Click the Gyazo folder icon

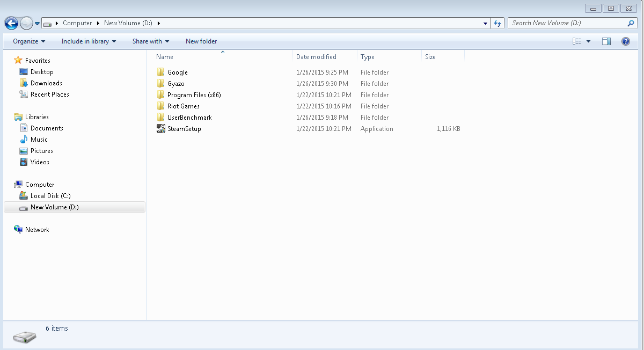pyautogui.click(x=161, y=83)
